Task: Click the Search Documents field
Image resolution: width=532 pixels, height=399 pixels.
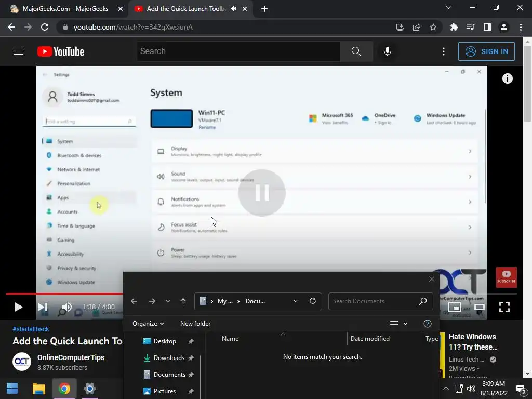Action: tap(381, 301)
